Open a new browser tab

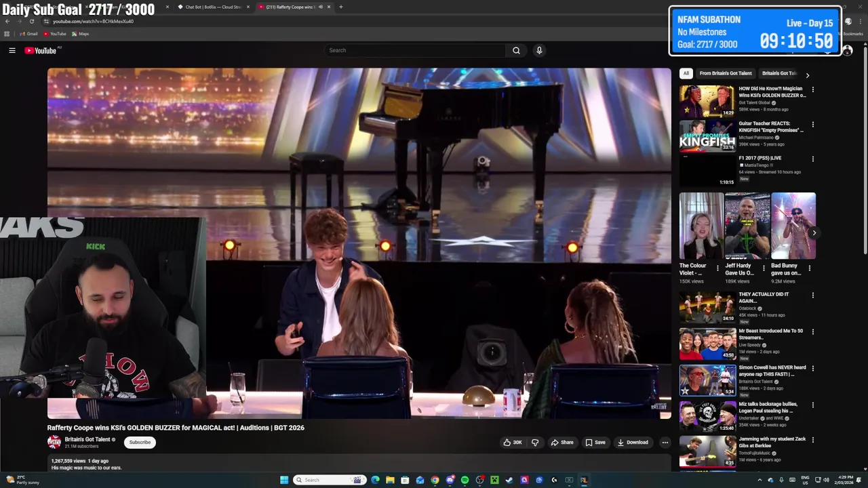click(340, 7)
